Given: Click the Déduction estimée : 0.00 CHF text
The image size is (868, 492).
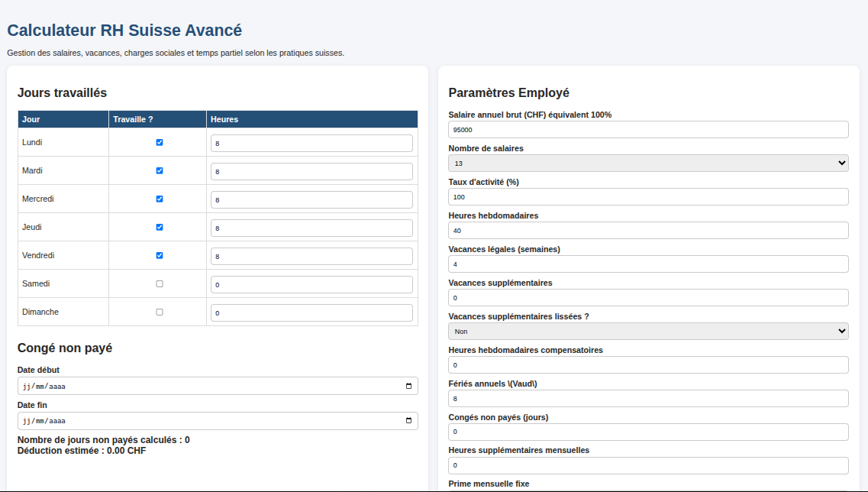Looking at the screenshot, I should [x=82, y=451].
